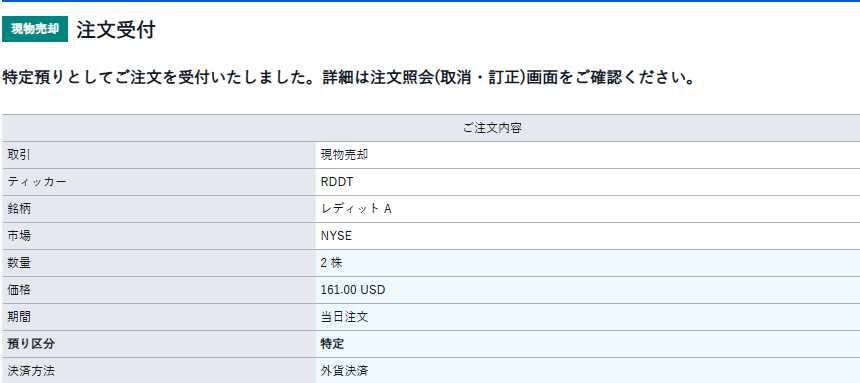
Task: Click the ご注文内容 table header
Action: (492, 128)
